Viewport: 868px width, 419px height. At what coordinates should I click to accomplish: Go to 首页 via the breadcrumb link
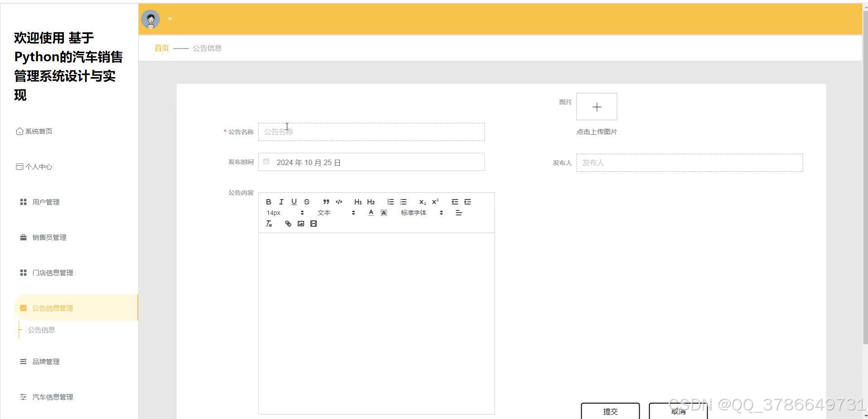(161, 48)
